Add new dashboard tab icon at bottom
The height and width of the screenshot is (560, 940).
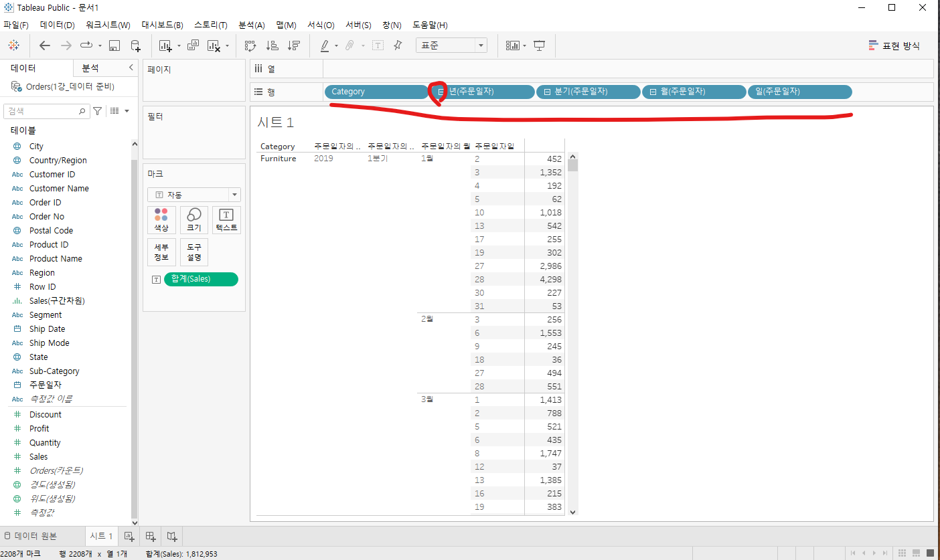(151, 536)
